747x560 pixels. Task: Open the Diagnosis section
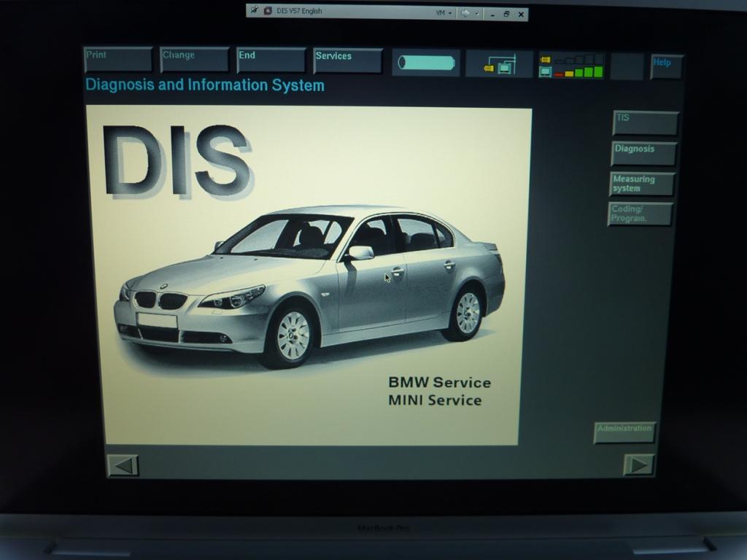(x=643, y=154)
